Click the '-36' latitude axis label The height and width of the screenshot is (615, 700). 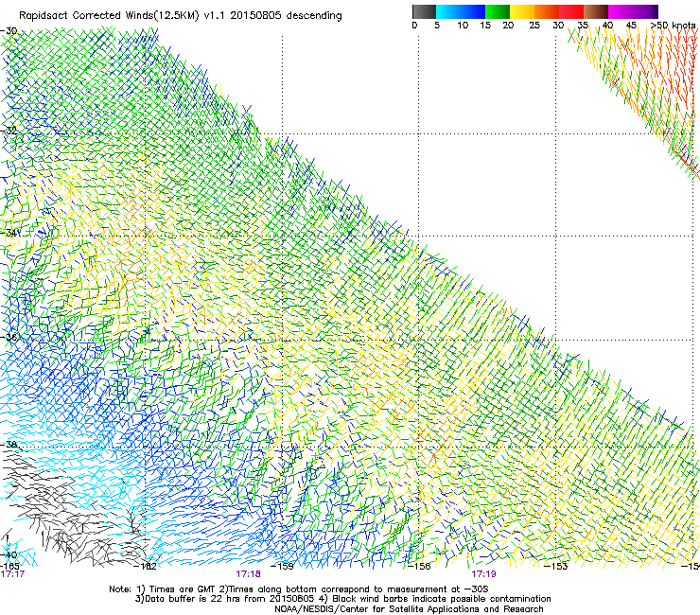pyautogui.click(x=9, y=337)
